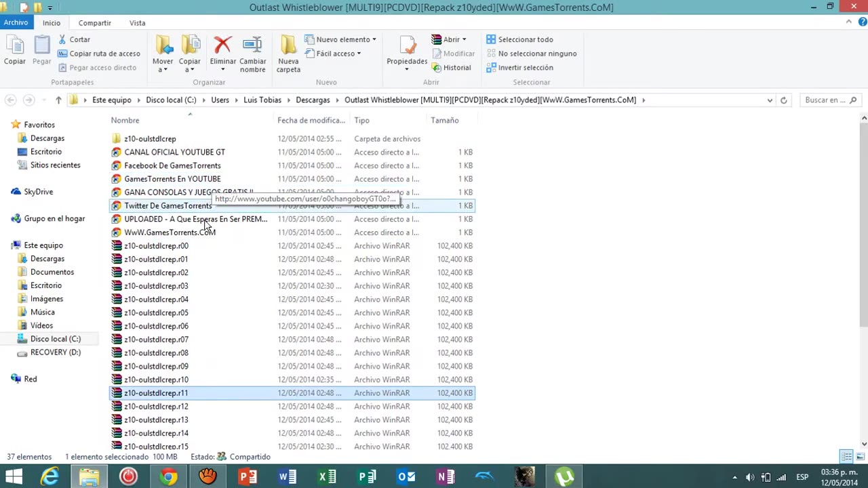Navigate to Descargas in the breadcrumb

click(313, 100)
